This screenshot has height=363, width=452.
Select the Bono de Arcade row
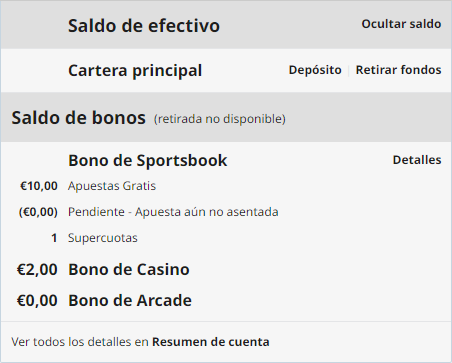[x=226, y=300]
